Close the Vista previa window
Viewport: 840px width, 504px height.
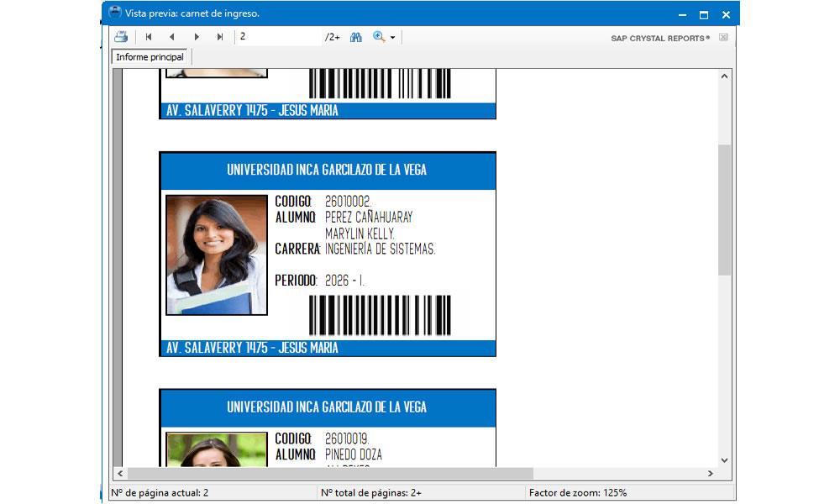tap(726, 14)
